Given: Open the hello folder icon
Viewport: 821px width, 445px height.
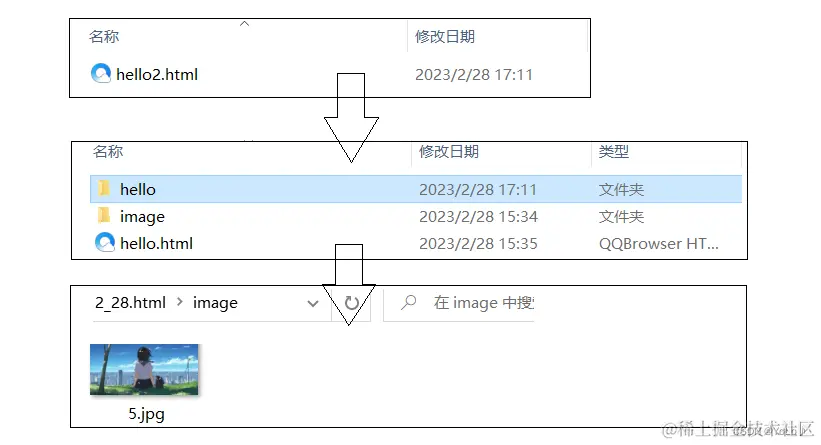Looking at the screenshot, I should pyautogui.click(x=104, y=188).
